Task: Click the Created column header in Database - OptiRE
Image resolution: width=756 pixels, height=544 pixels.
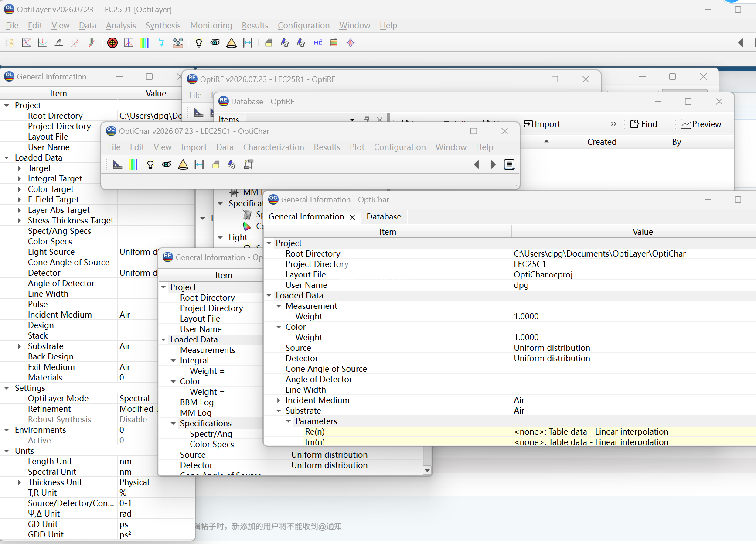Action: [x=602, y=142]
